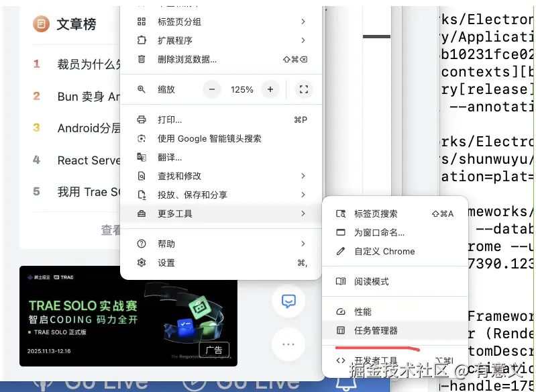Open 更多工具 more tools menu item
The image size is (536, 392).
pyautogui.click(x=221, y=213)
